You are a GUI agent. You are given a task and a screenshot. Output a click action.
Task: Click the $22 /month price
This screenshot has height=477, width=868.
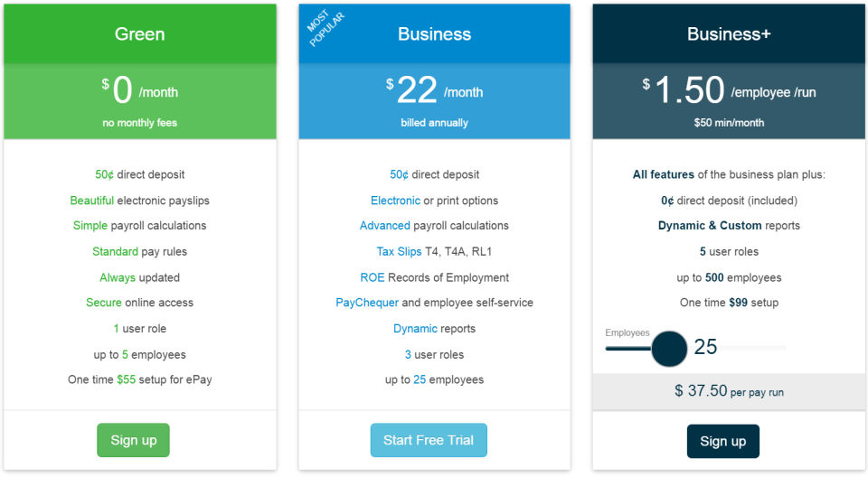click(x=434, y=91)
